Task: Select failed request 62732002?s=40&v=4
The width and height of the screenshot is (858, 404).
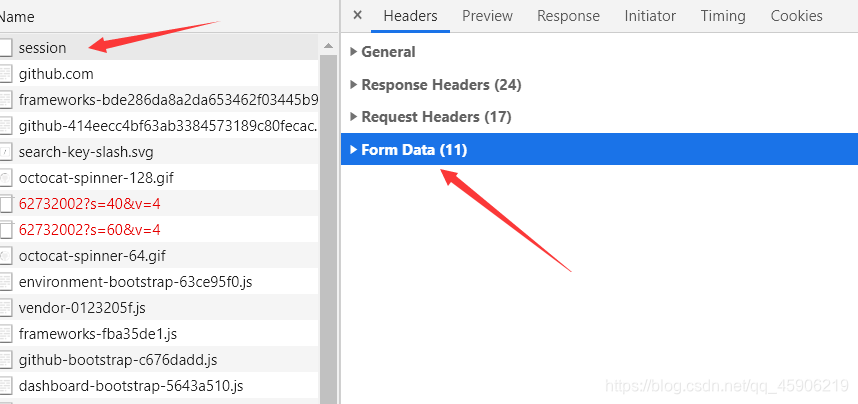Action: point(159,204)
